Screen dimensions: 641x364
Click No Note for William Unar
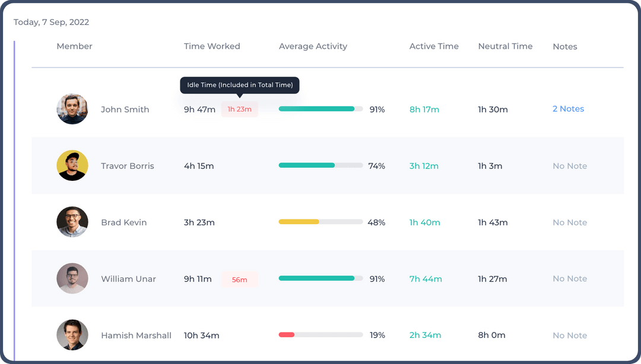coord(569,279)
